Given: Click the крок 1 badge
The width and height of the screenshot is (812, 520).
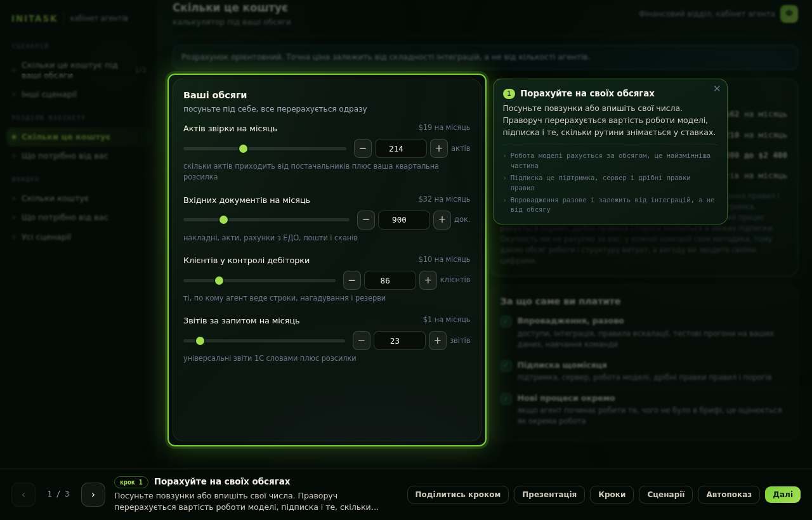Looking at the screenshot, I should [x=131, y=482].
